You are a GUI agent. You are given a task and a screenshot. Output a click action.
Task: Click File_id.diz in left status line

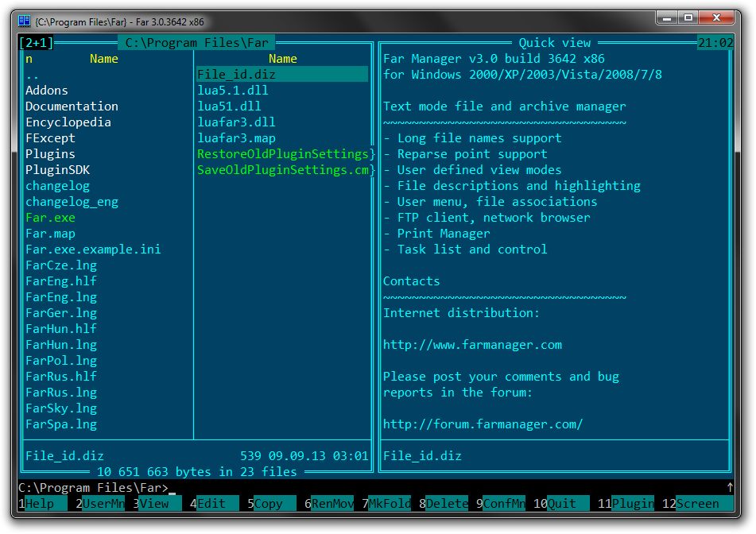point(64,456)
